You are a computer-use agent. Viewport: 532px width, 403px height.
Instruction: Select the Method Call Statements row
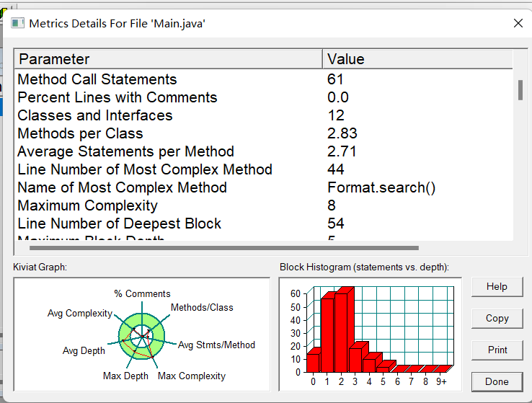point(264,79)
